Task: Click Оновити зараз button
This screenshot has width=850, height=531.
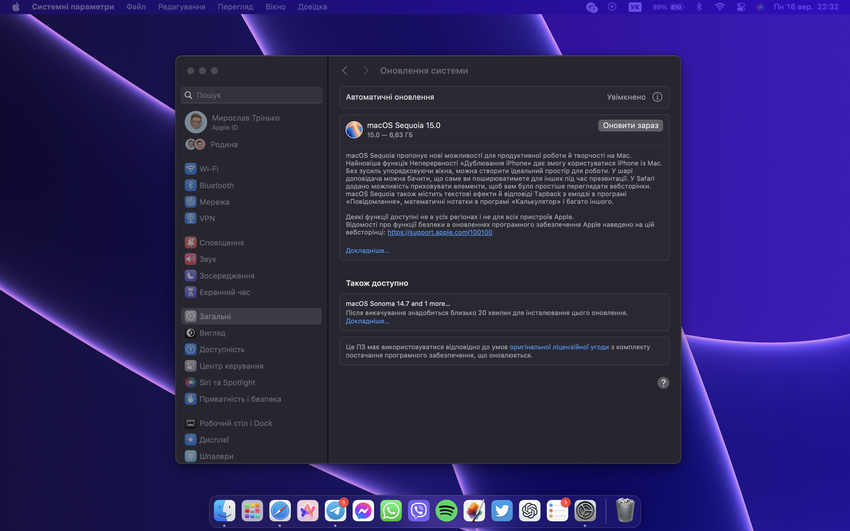Action: (x=630, y=126)
